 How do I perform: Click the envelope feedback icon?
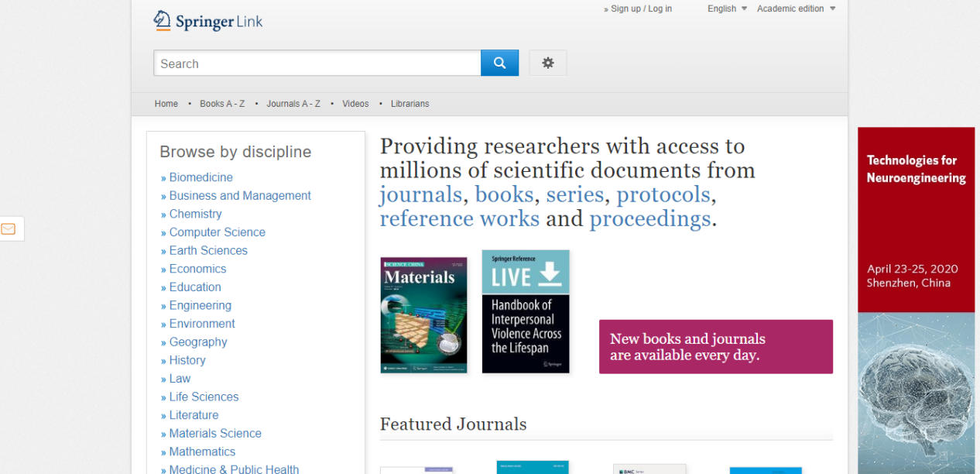click(9, 228)
